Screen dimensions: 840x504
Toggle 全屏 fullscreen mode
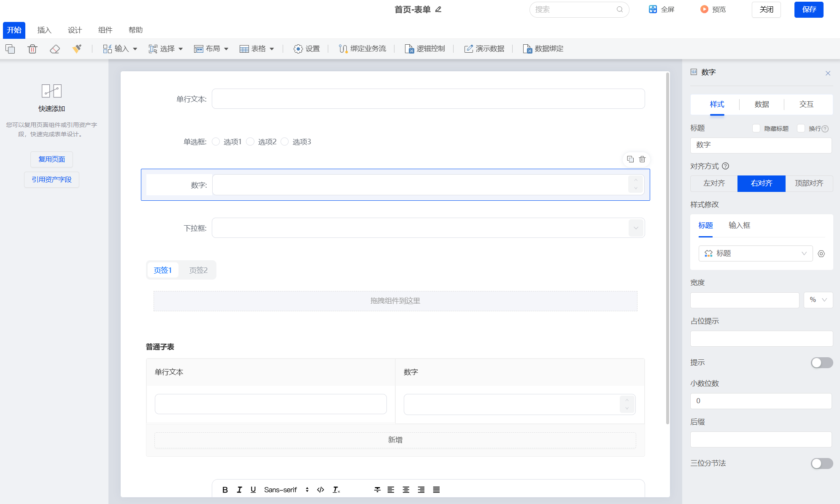click(662, 9)
